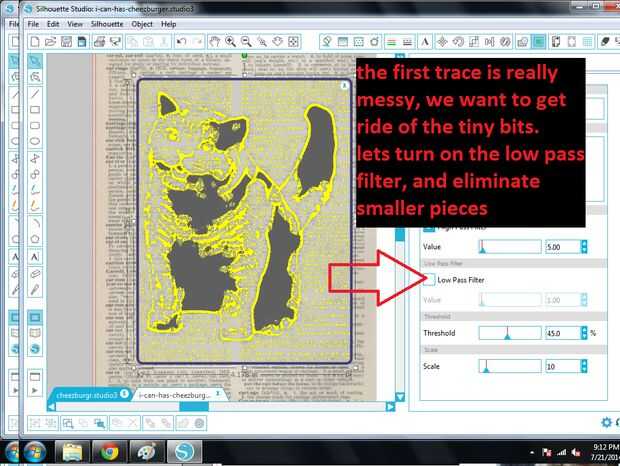The width and height of the screenshot is (620, 466).
Task: Increase the Threshold value with stepper arrow
Action: click(x=584, y=330)
